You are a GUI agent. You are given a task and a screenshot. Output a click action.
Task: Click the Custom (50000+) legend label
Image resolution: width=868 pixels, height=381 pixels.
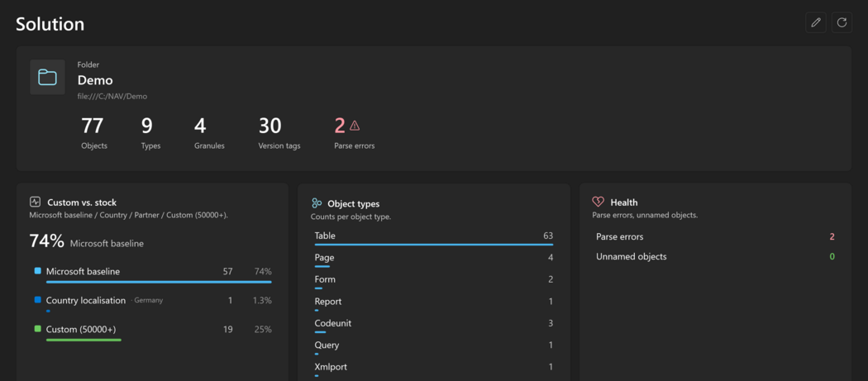(81, 329)
